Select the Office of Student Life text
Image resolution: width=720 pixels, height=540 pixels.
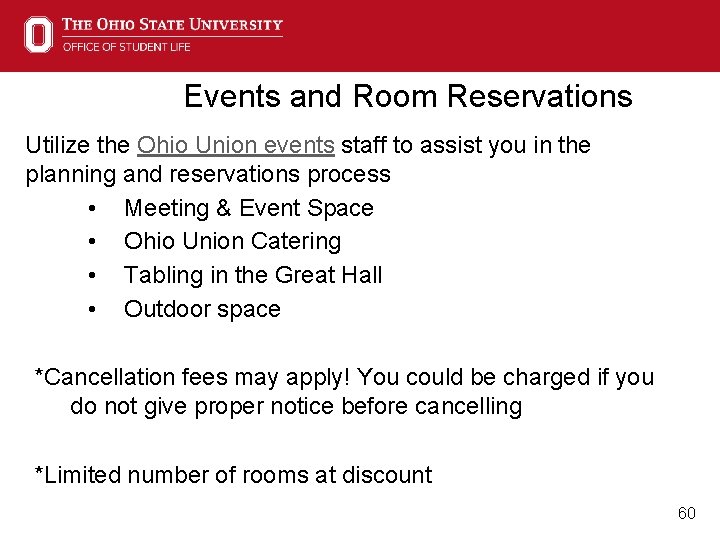tap(127, 47)
